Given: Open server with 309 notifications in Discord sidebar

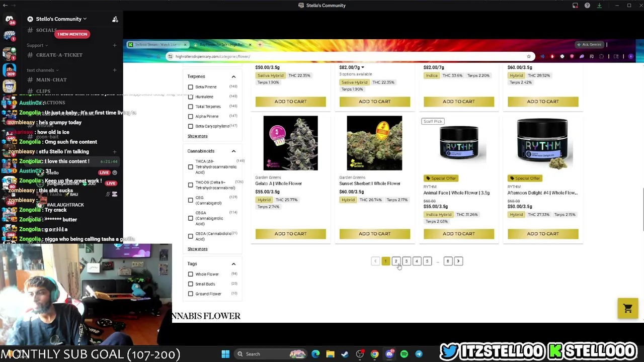Looking at the screenshot, I should tap(9, 70).
